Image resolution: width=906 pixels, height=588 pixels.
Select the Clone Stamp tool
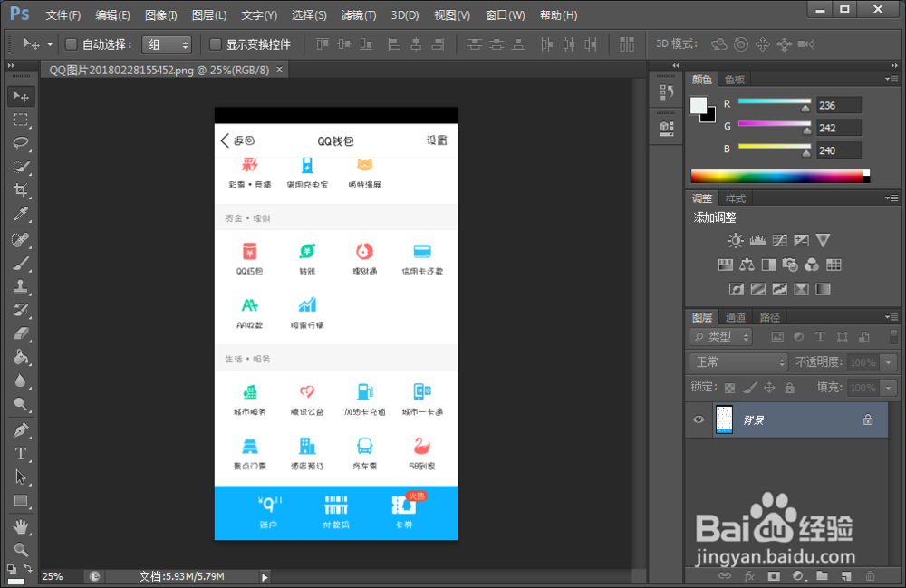click(x=21, y=286)
